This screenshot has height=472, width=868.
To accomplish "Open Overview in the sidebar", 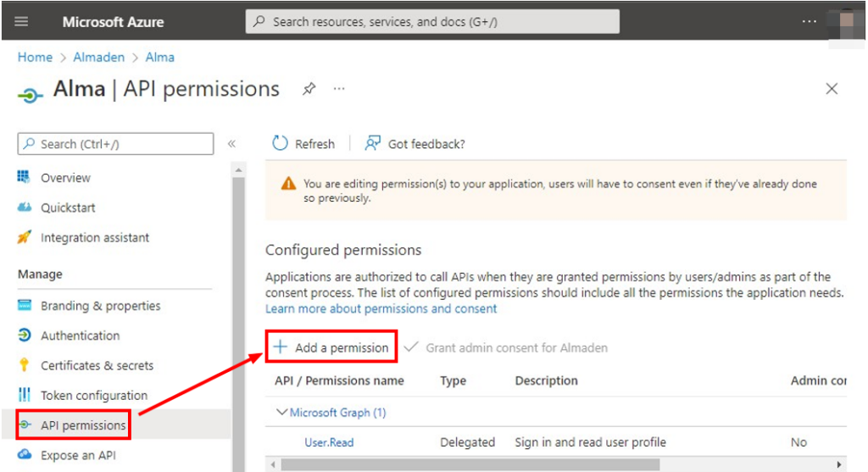I will (65, 178).
